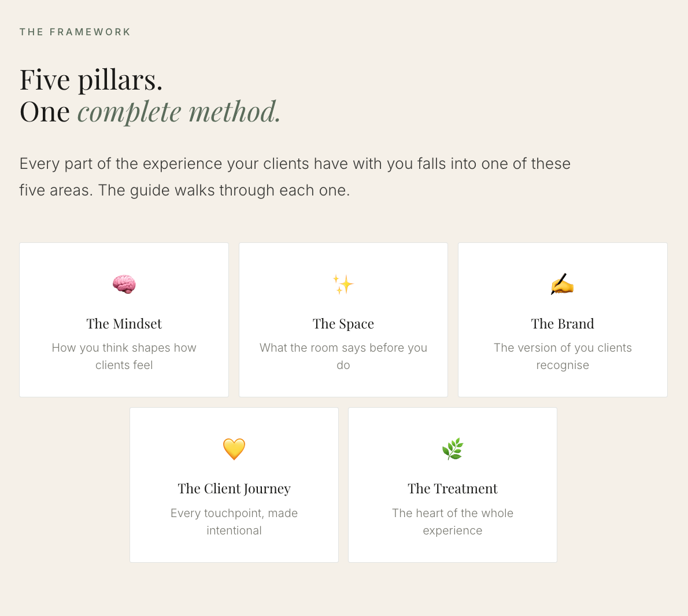The height and width of the screenshot is (616, 688).
Task: Open The Brand card title
Action: tap(563, 324)
